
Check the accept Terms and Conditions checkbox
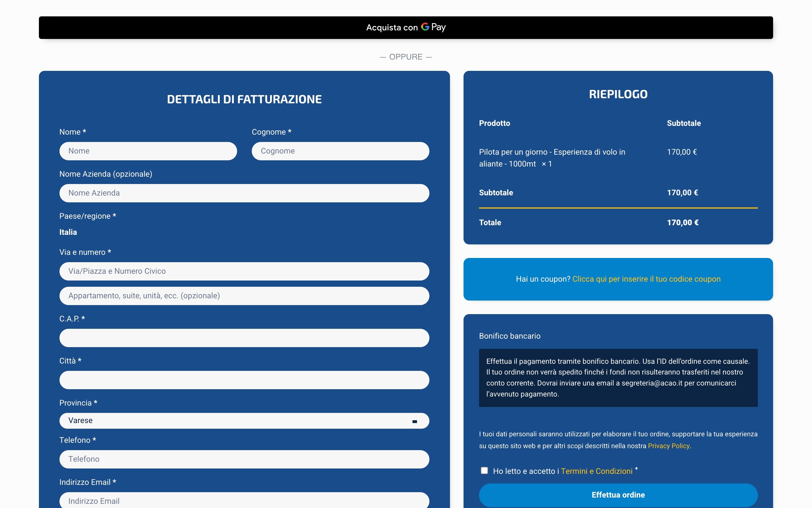click(x=484, y=470)
